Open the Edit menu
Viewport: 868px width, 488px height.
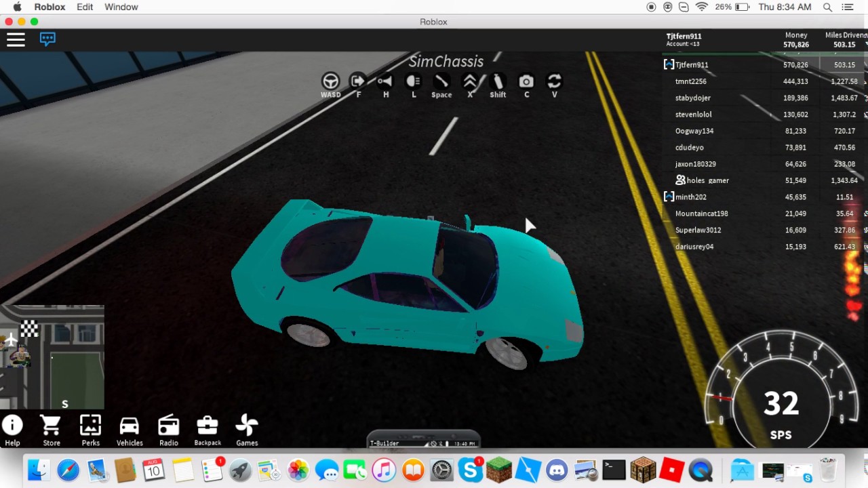click(85, 7)
